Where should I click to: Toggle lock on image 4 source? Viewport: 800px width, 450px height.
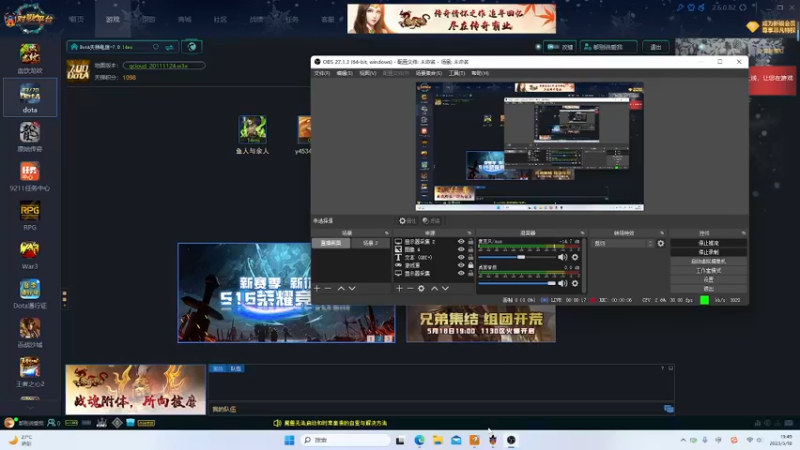click(x=470, y=249)
